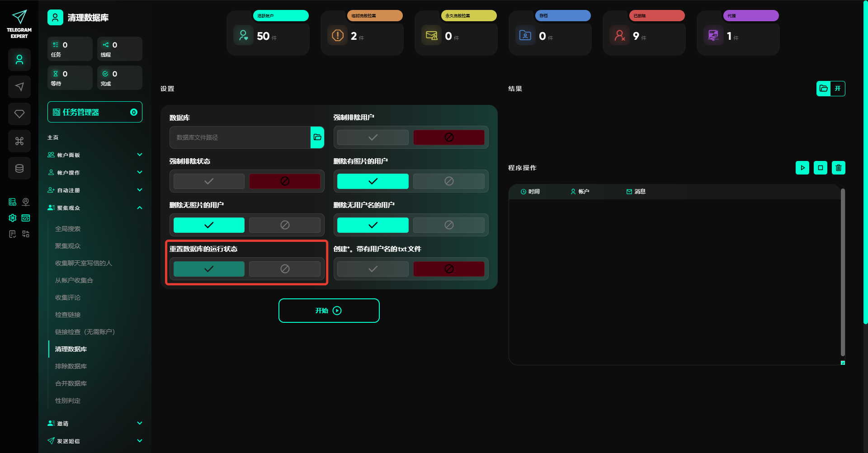The image size is (868, 453).
Task: Turn off 重置数据库的运行状态 using ban button
Action: 284,269
